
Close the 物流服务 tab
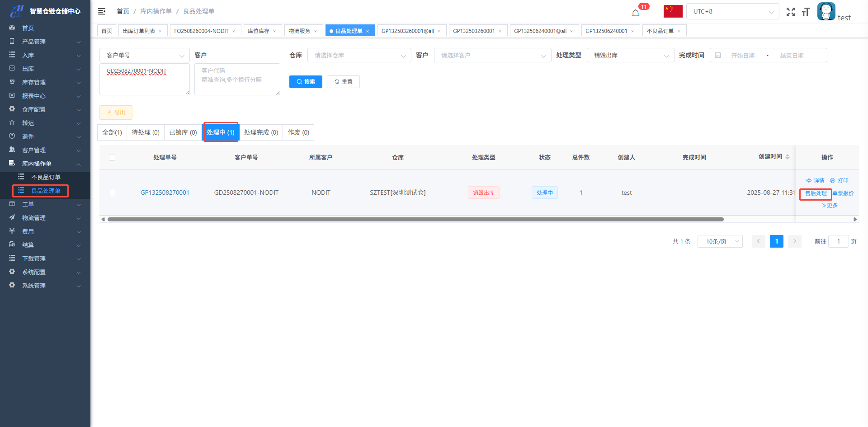click(316, 31)
